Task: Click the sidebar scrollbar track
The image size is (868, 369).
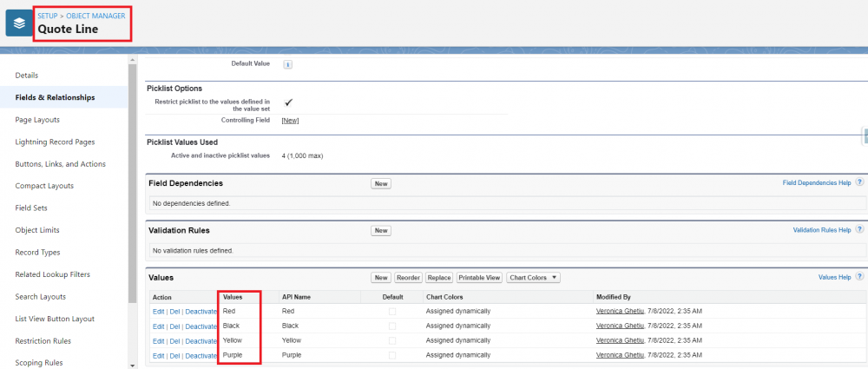Action: coord(132,333)
